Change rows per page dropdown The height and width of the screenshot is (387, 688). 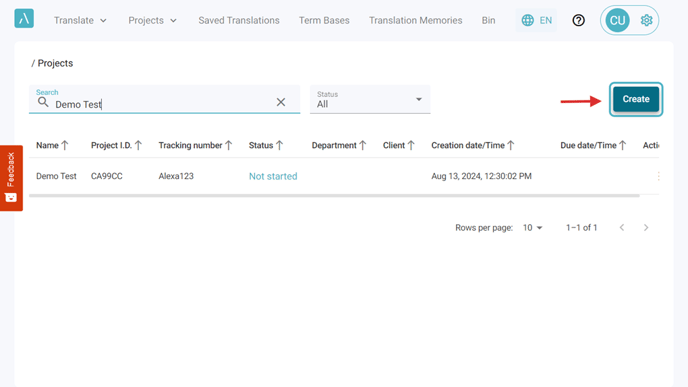[x=533, y=227]
